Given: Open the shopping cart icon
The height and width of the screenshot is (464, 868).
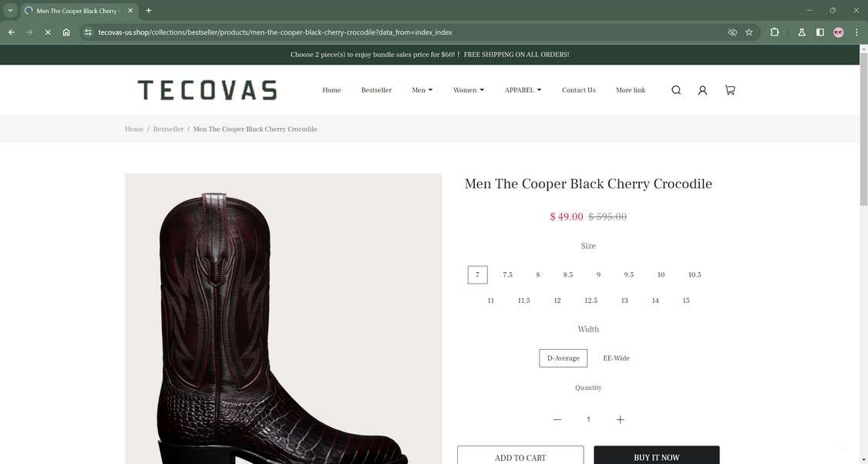Looking at the screenshot, I should point(730,90).
